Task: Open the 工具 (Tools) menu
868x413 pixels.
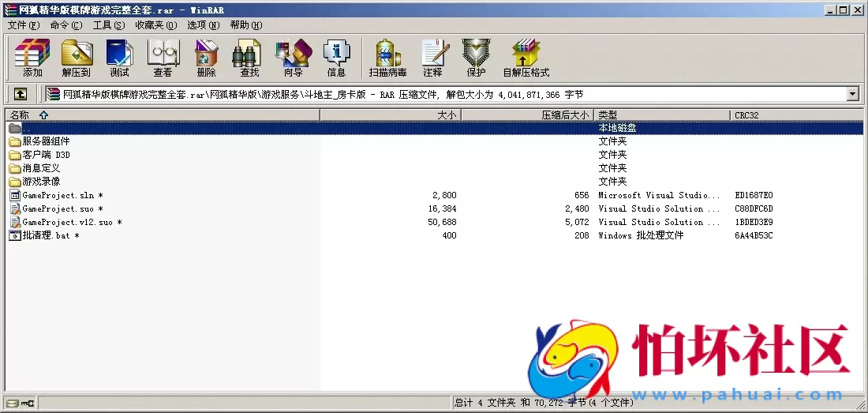Action: pos(108,24)
